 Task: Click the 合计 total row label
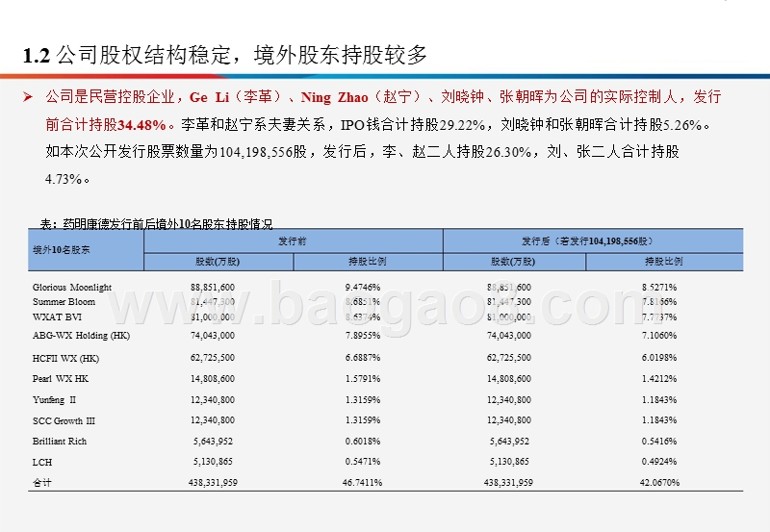click(41, 482)
